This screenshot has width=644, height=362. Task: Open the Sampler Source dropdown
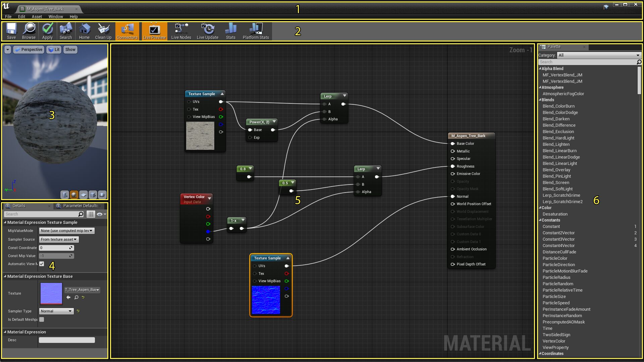58,239
